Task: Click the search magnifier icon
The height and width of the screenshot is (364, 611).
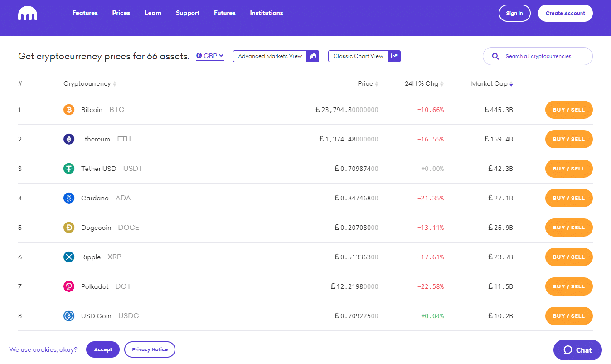Action: point(495,57)
